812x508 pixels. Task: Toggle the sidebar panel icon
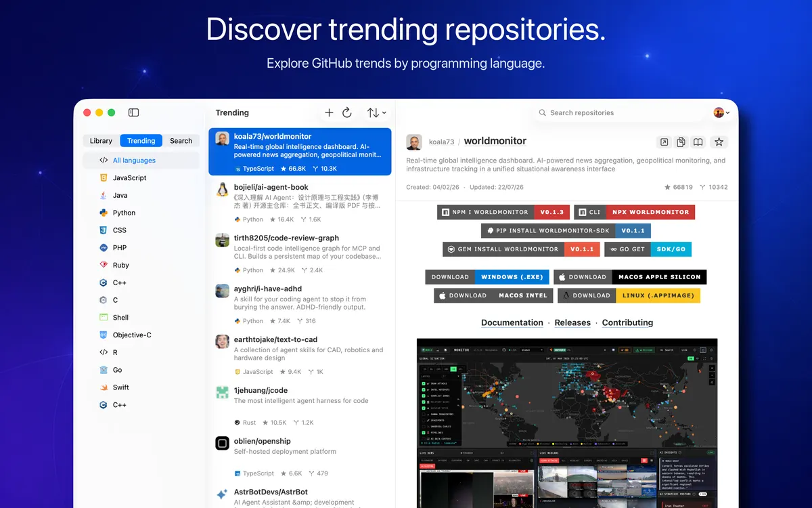pos(133,112)
